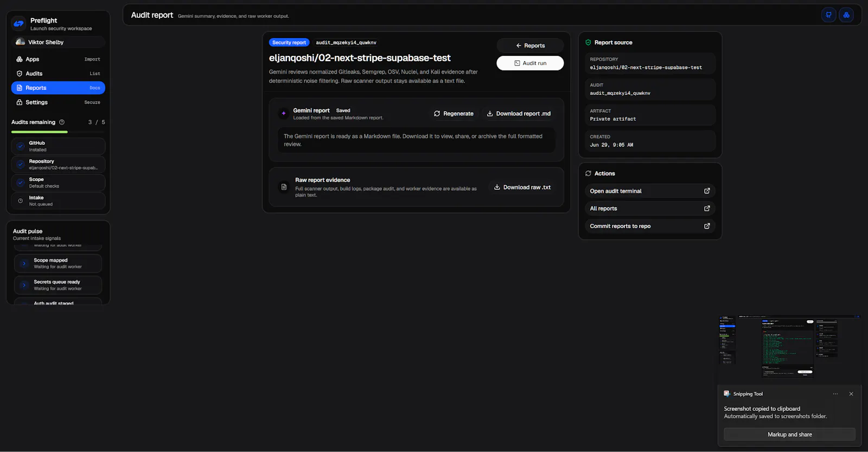Click the Preflight logo icon
The height and width of the screenshot is (452, 868).
19,23
